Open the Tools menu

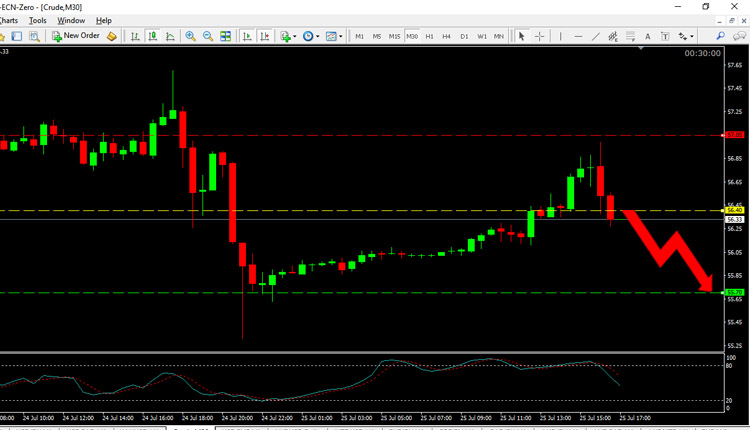[x=38, y=20]
